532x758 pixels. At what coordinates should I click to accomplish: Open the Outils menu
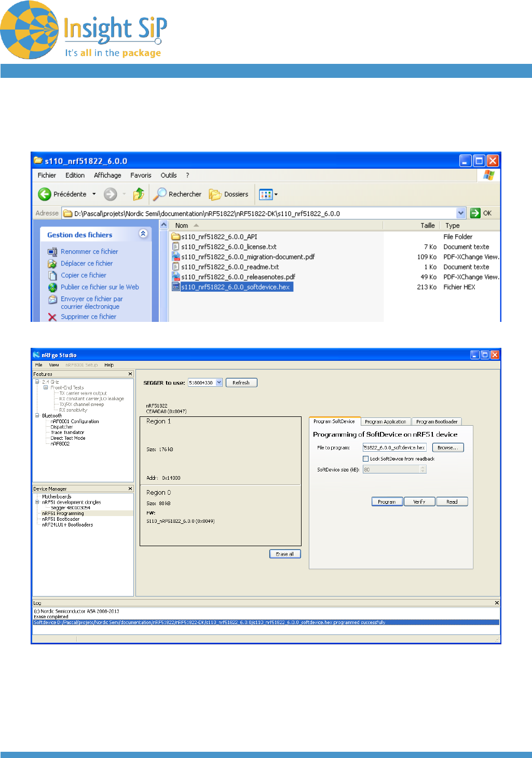pyautogui.click(x=169, y=175)
